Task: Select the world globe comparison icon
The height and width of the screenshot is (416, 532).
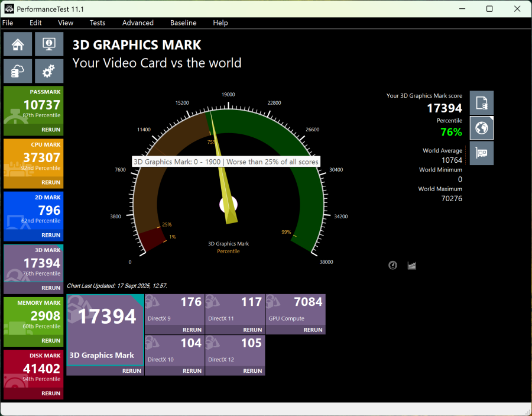Action: pos(481,128)
